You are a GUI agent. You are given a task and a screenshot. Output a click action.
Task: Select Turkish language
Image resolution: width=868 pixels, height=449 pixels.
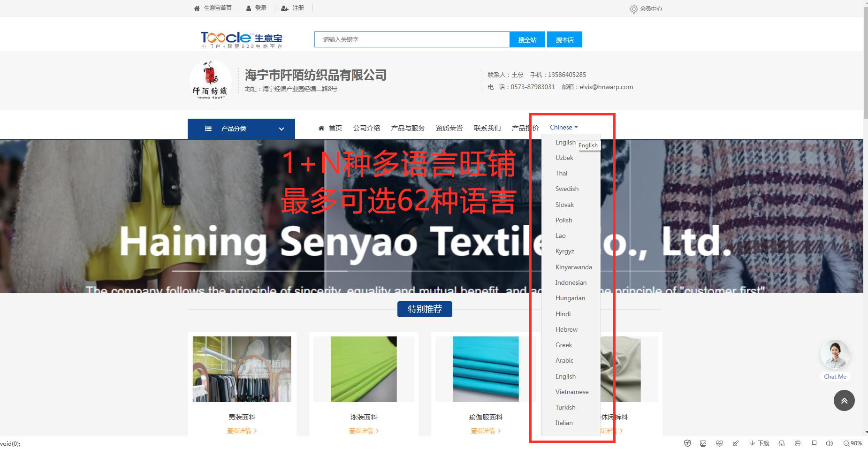(x=565, y=407)
